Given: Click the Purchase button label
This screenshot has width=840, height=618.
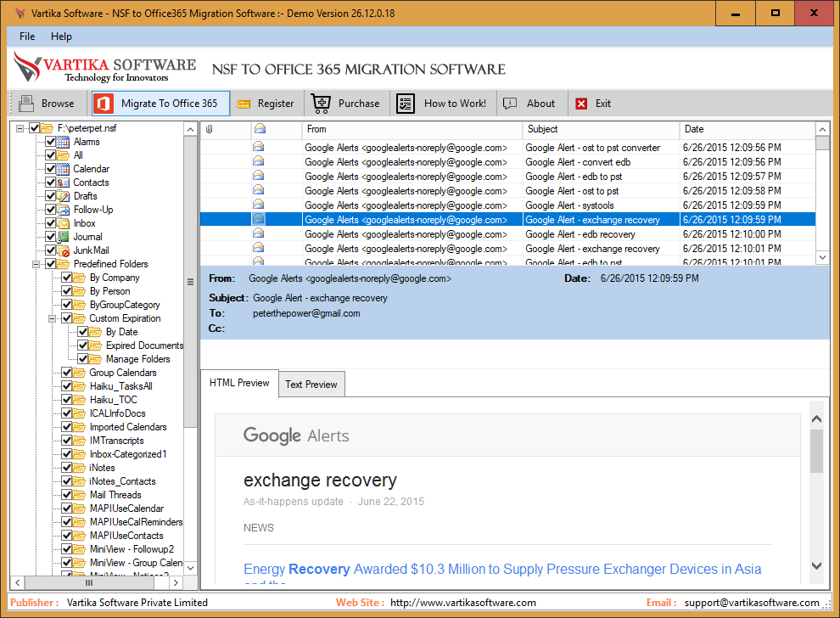Looking at the screenshot, I should [x=359, y=104].
